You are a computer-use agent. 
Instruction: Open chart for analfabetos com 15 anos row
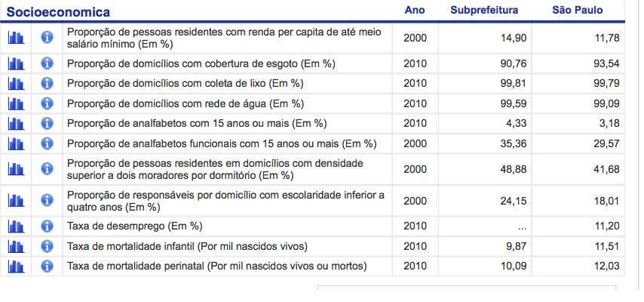16,123
